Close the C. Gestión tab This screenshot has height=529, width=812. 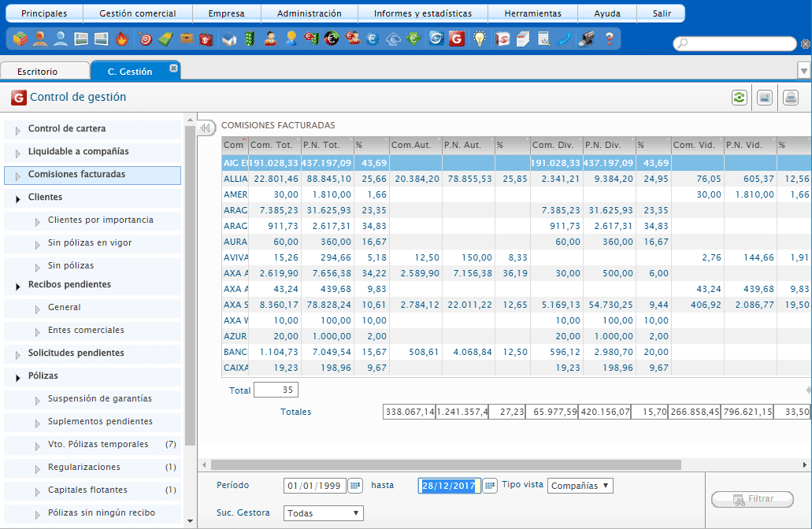[173, 68]
